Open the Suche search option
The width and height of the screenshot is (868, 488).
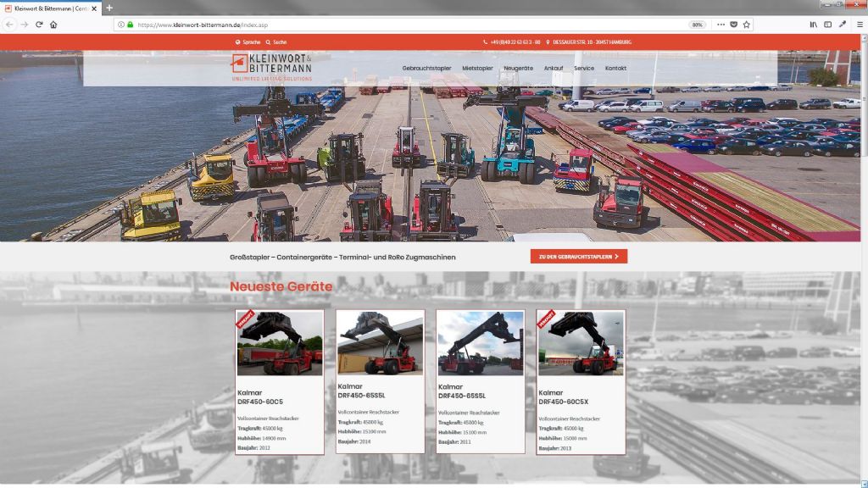[276, 42]
